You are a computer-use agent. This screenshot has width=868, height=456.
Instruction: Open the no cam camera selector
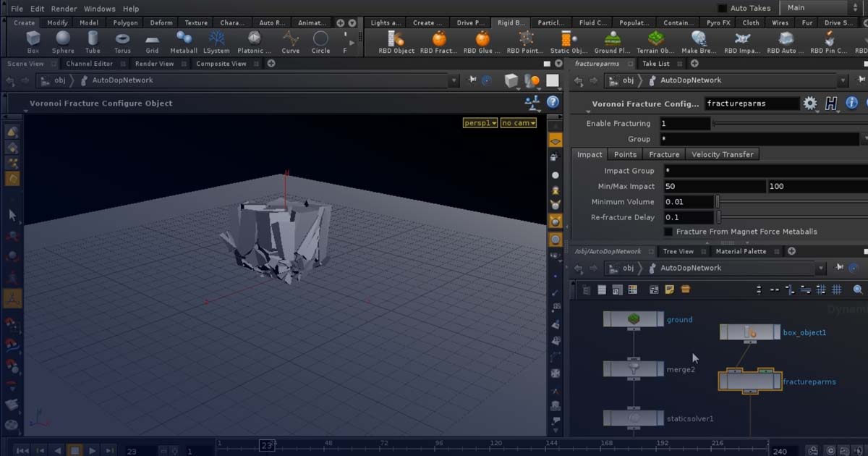(x=518, y=123)
